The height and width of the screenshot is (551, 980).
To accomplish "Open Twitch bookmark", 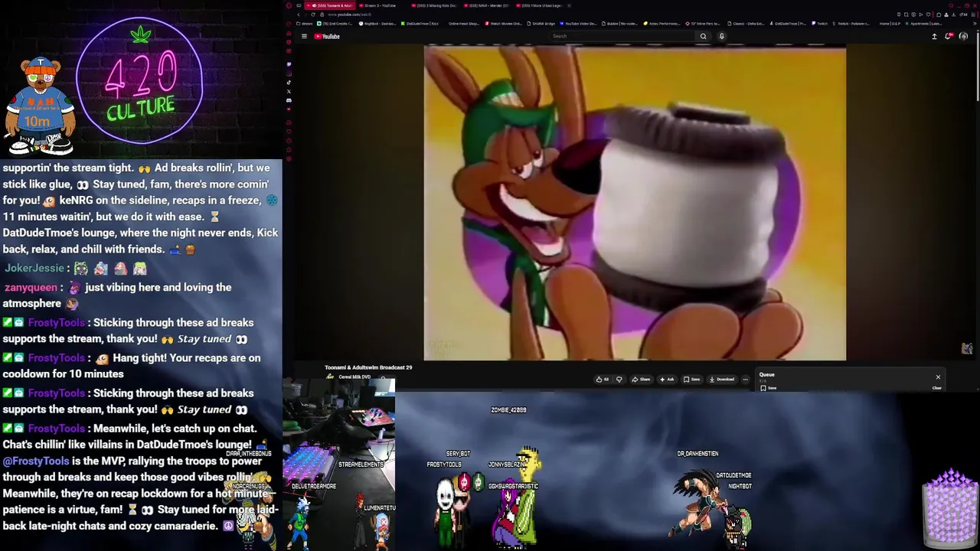I will 820,24.
